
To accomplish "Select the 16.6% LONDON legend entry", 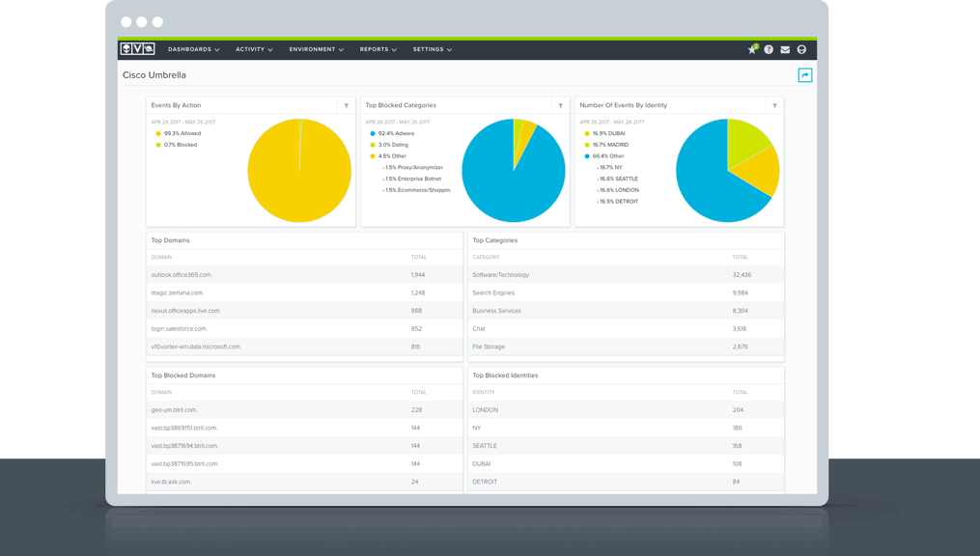I will [619, 190].
